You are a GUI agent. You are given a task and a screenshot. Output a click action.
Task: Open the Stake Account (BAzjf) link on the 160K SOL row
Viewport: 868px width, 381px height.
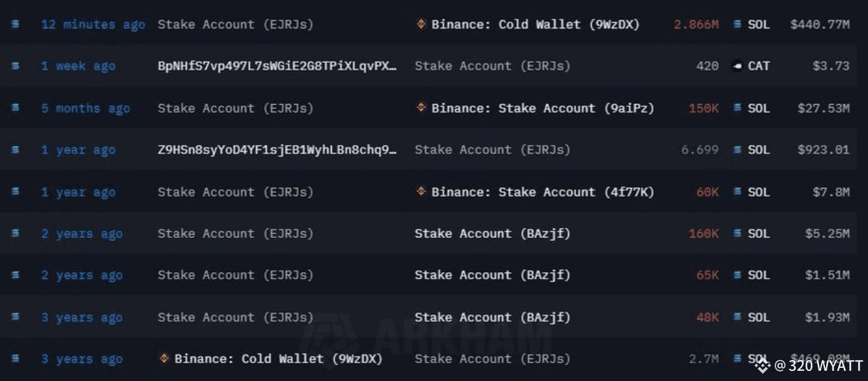coord(493,234)
